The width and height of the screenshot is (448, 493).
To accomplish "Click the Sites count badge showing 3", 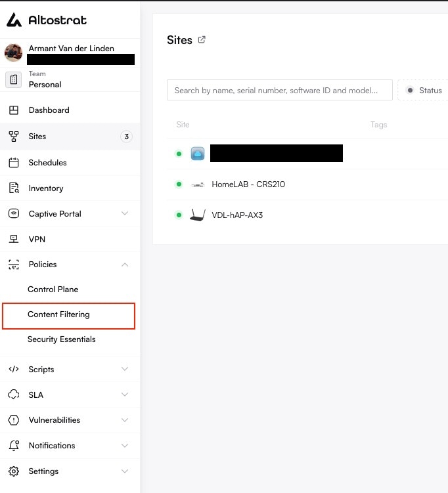I will [x=127, y=137].
